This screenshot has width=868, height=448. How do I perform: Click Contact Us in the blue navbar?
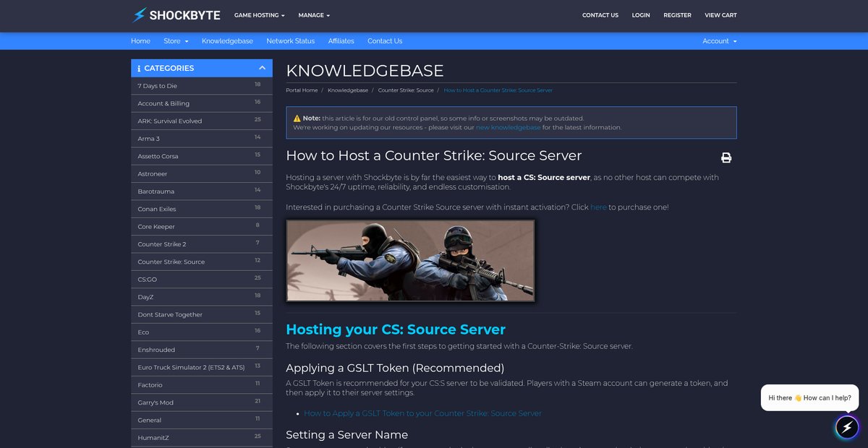tap(385, 41)
